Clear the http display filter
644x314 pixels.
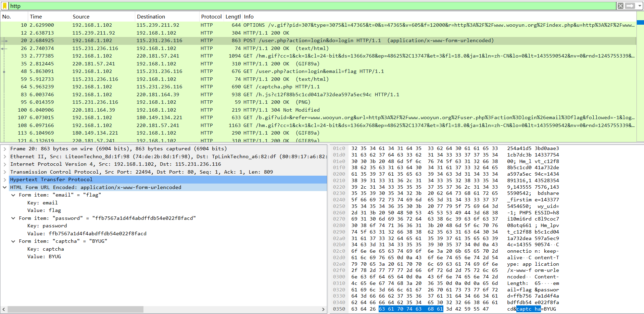point(620,6)
